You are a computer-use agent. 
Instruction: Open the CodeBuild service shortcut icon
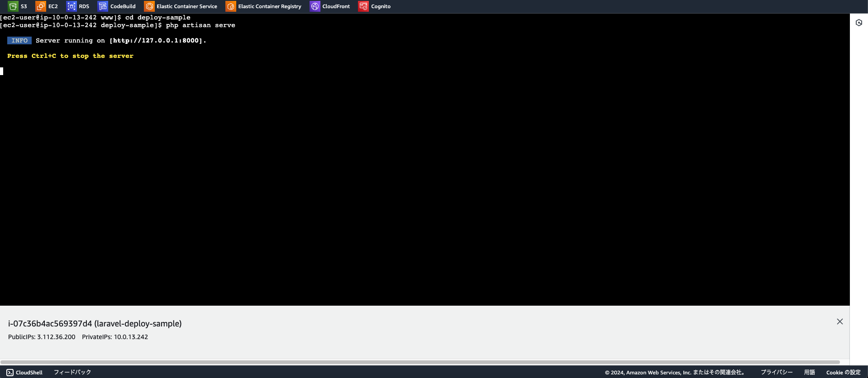click(x=103, y=6)
